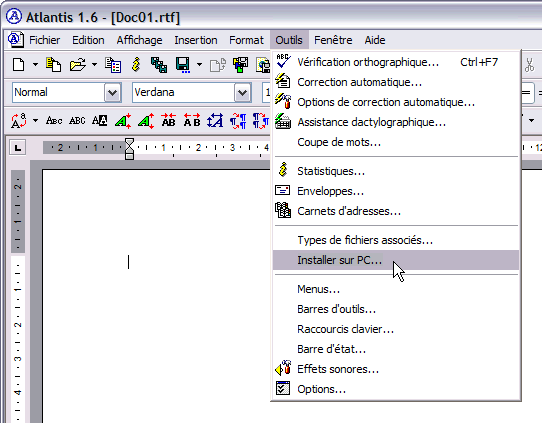
Task: Select Effets sonores menu entry
Action: (396, 369)
